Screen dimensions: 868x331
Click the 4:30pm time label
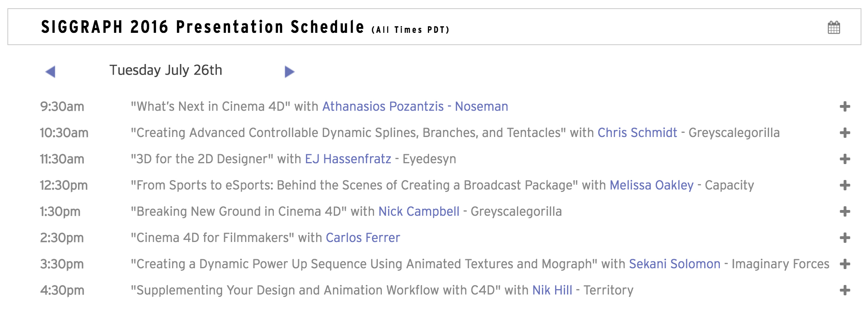coord(62,290)
